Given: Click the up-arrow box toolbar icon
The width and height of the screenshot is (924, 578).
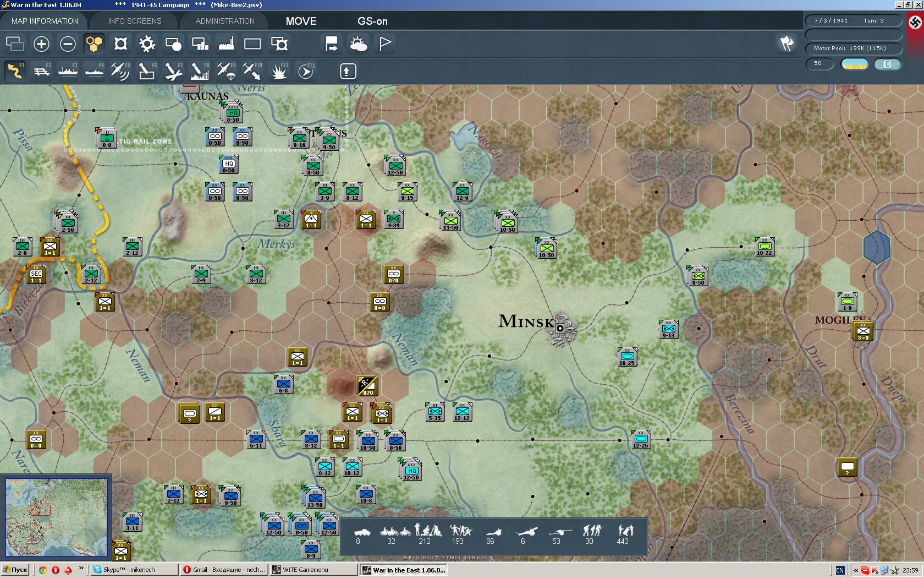Looking at the screenshot, I should pyautogui.click(x=348, y=71).
